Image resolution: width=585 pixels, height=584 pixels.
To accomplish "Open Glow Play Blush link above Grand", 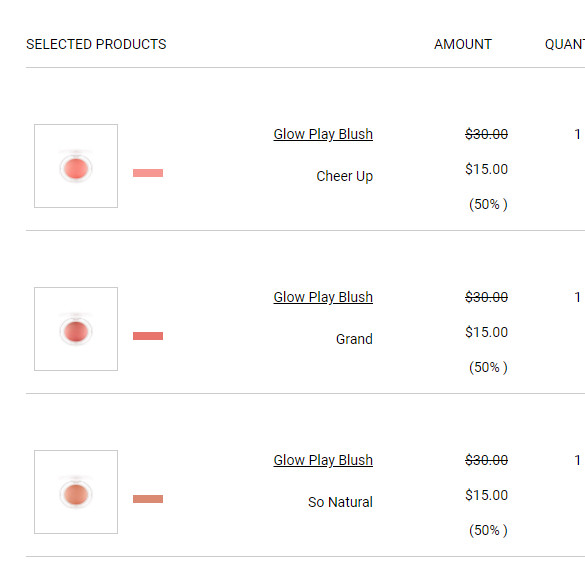I will 323,297.
